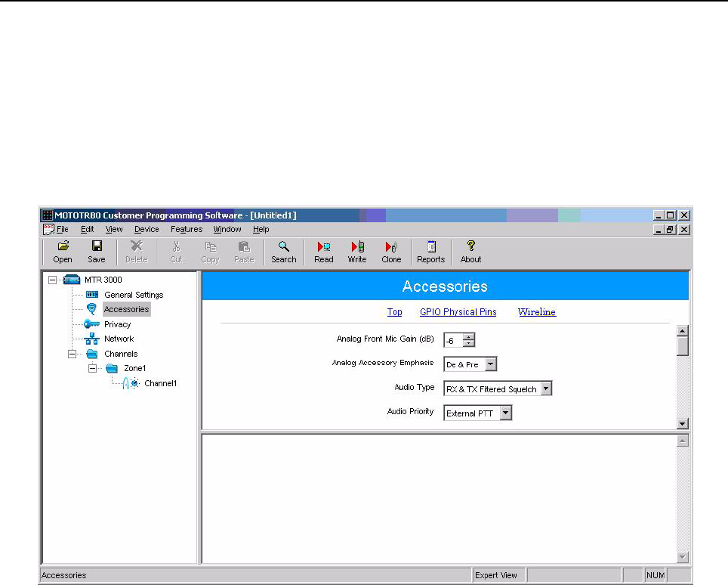Viewport: 728px width, 585px height.
Task: Select the Zone1 tree label
Action: [x=134, y=368]
